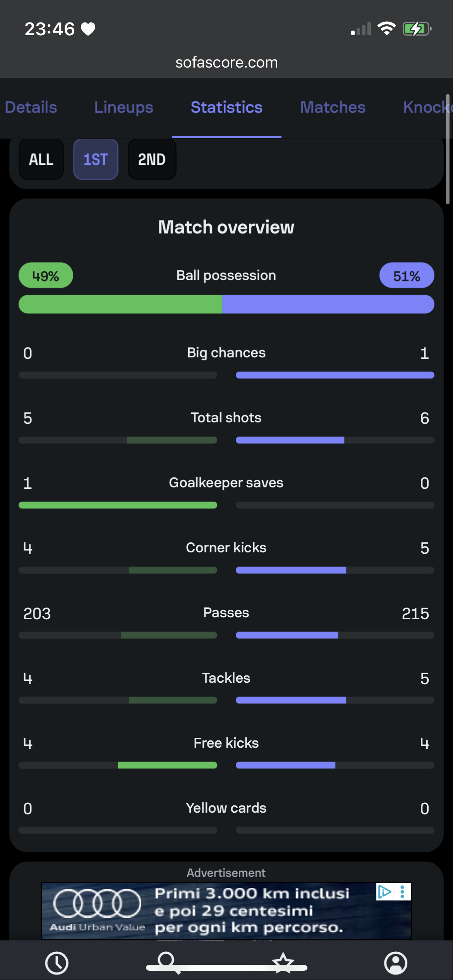Screen dimensions: 453x980
Task: Open the Lineups tab
Action: pos(124,107)
